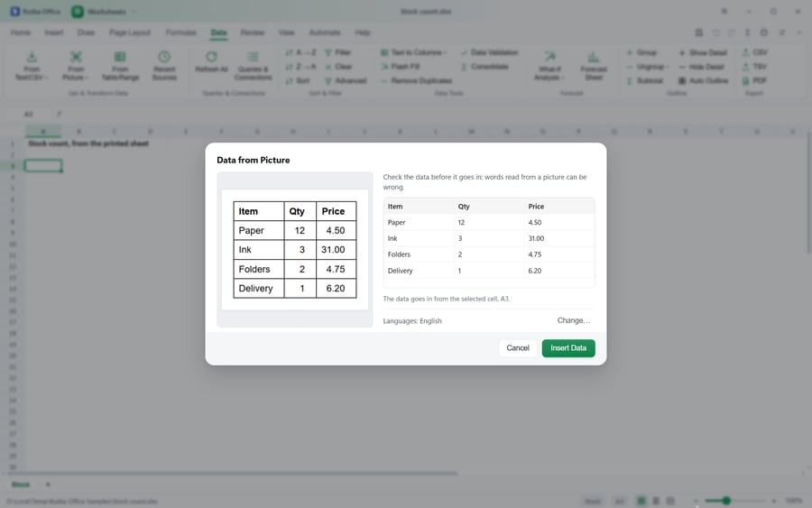Open the Review ribbon tab
The width and height of the screenshot is (812, 508).
coord(253,32)
